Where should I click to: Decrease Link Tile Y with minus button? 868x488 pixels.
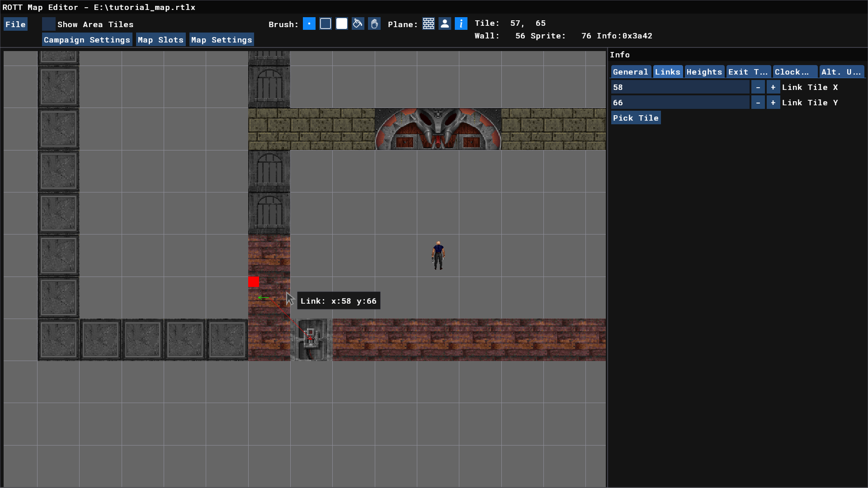tap(758, 103)
